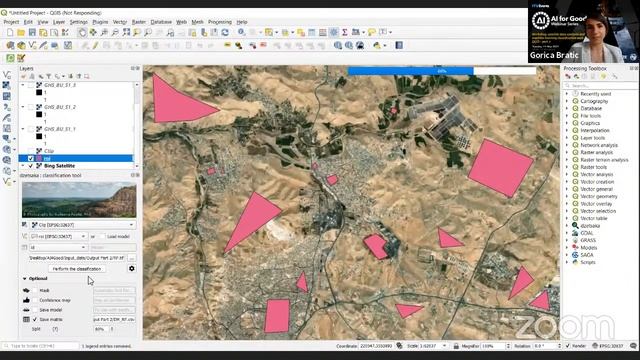The width and height of the screenshot is (640, 360).
Task: Click the Zoom Full extent icon
Action: tap(126, 32)
